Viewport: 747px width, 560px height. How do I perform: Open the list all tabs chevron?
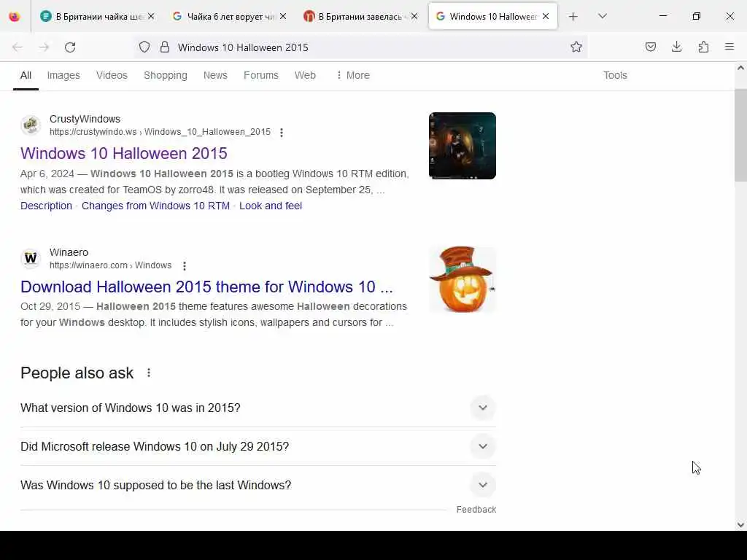(602, 16)
